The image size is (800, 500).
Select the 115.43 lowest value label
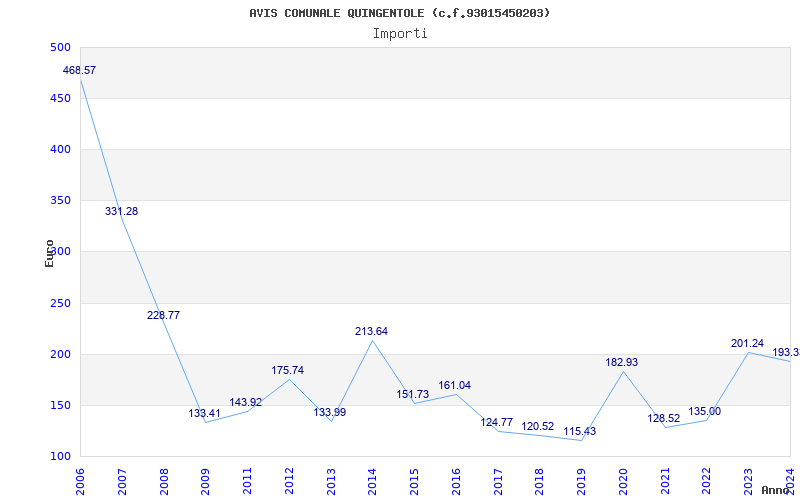(580, 432)
